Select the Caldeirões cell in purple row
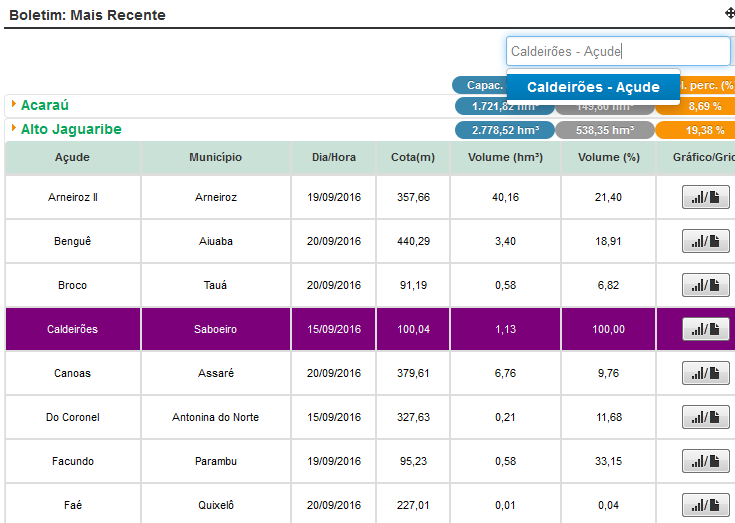Viewport: 735px width, 523px height. coord(72,329)
